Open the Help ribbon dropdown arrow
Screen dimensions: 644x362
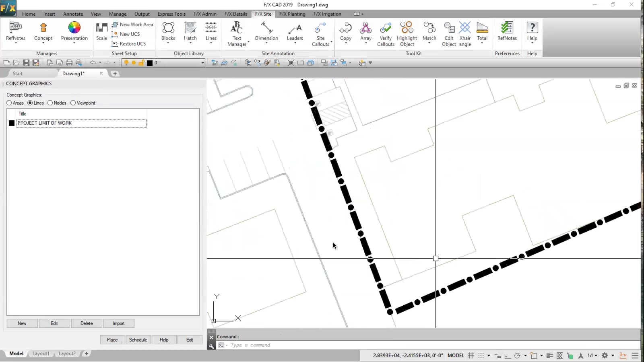[x=532, y=43]
